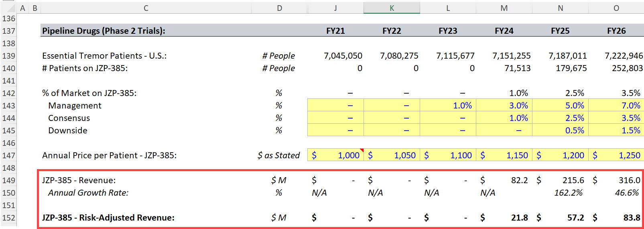Select row 147 header
Image resolution: width=644 pixels, height=229 pixels.
click(x=8, y=155)
